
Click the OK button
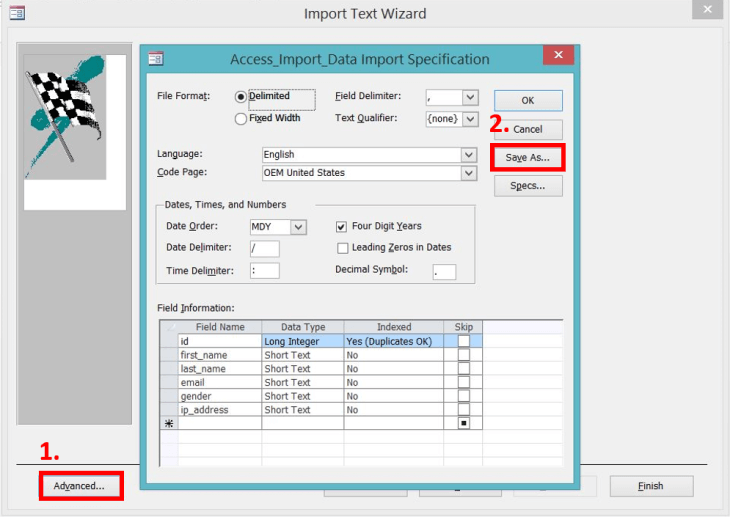528,101
